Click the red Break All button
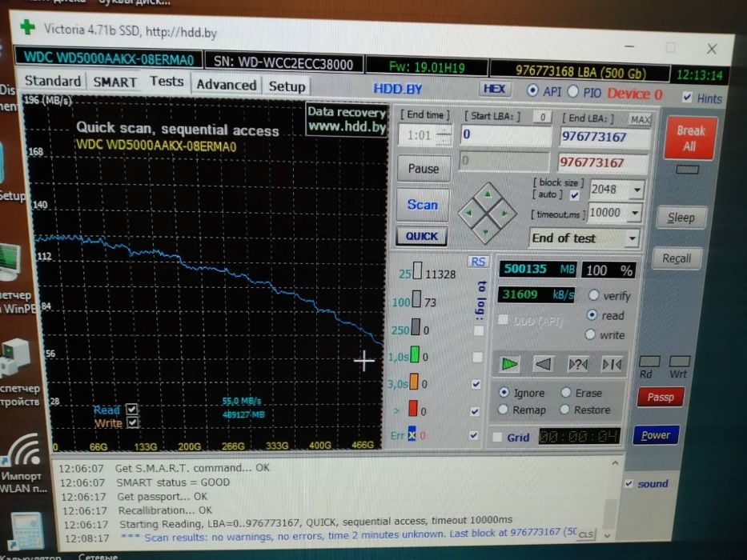Viewport: 747px width, 560px height. coord(690,138)
